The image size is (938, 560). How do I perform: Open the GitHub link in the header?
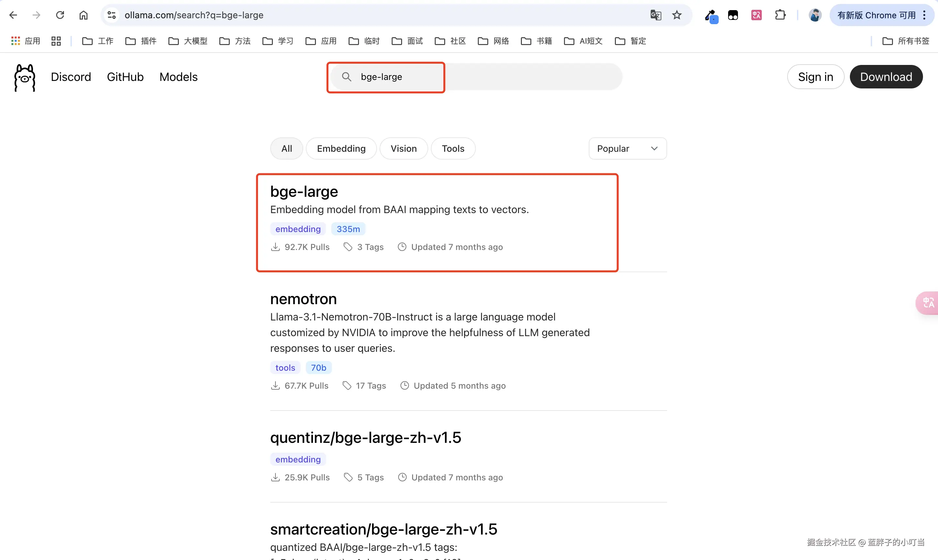coord(125,77)
